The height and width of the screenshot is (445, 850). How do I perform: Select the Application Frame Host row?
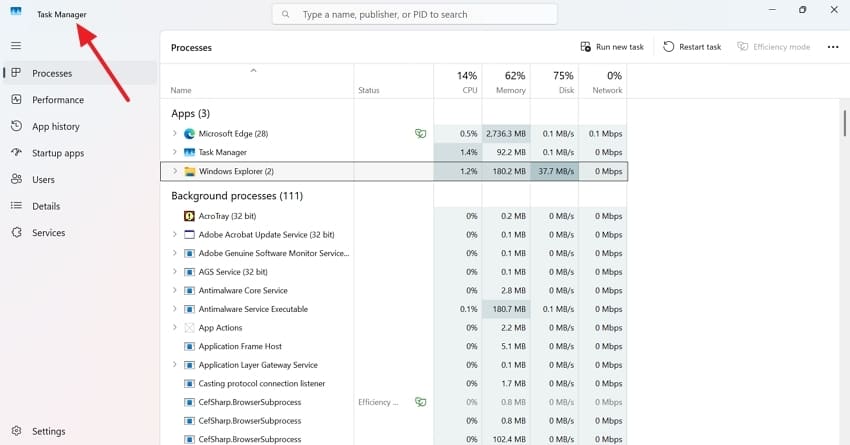point(394,346)
